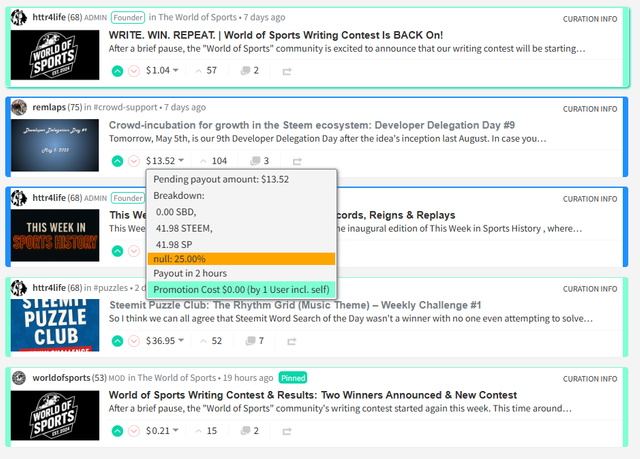Show the 15 votes list
Image resolution: width=640 pixels, height=459 pixels.
click(206, 430)
